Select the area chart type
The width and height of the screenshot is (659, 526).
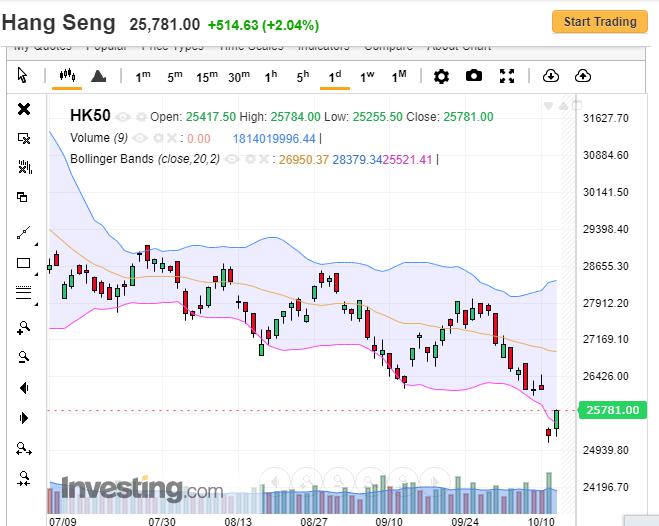click(98, 76)
